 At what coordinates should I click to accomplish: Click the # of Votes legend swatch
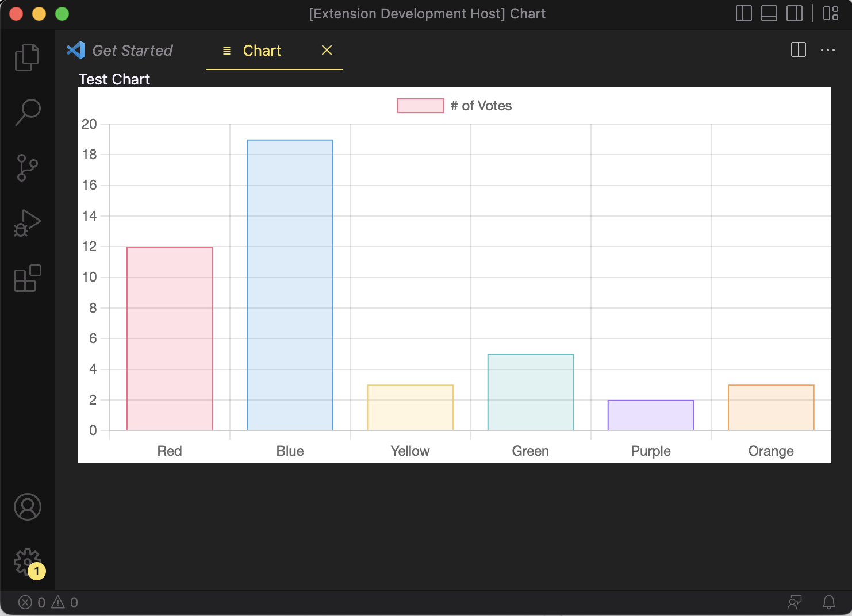pyautogui.click(x=420, y=106)
